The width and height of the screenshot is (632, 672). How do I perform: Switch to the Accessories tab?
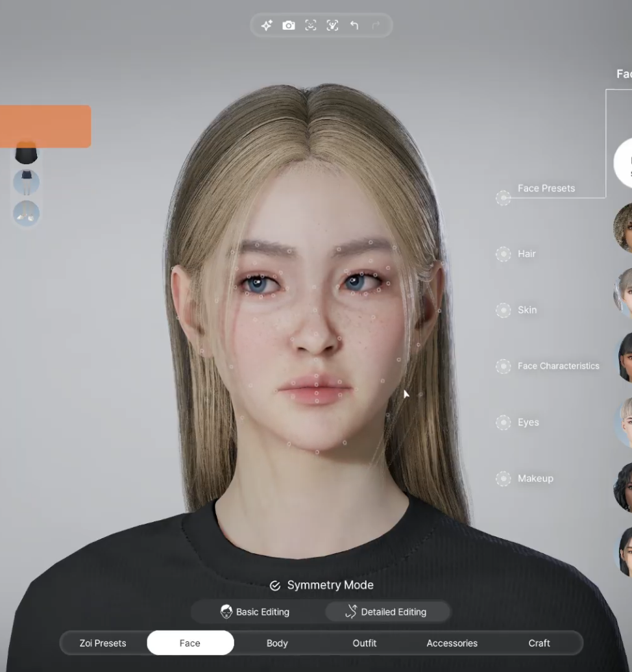[452, 643]
